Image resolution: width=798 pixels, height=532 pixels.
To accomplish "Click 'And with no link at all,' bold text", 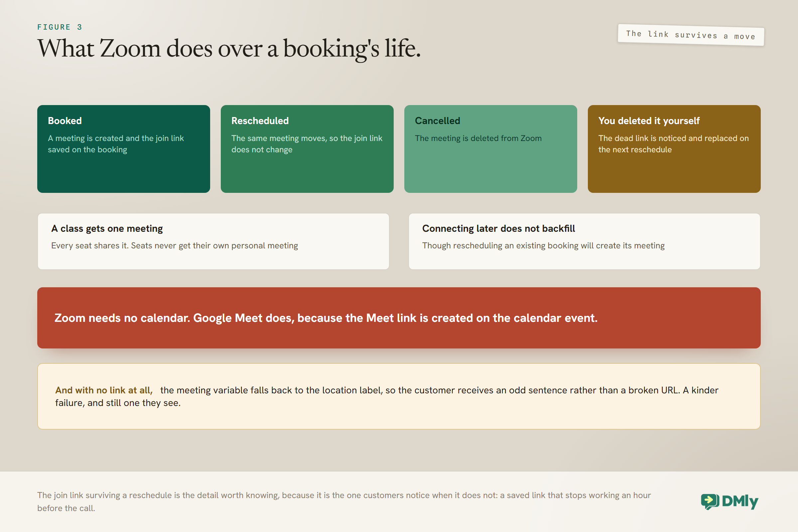I will coord(104,390).
